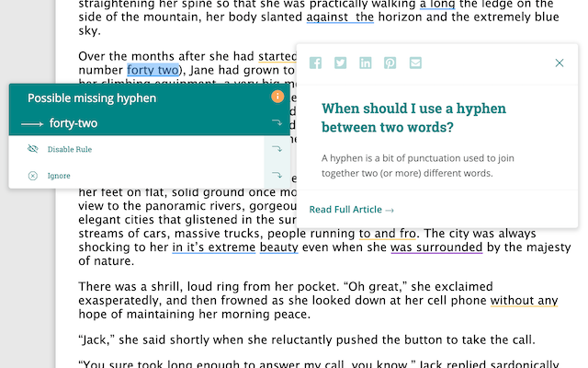Choose Ignore for this suggestion
The width and height of the screenshot is (588, 368).
(x=59, y=176)
